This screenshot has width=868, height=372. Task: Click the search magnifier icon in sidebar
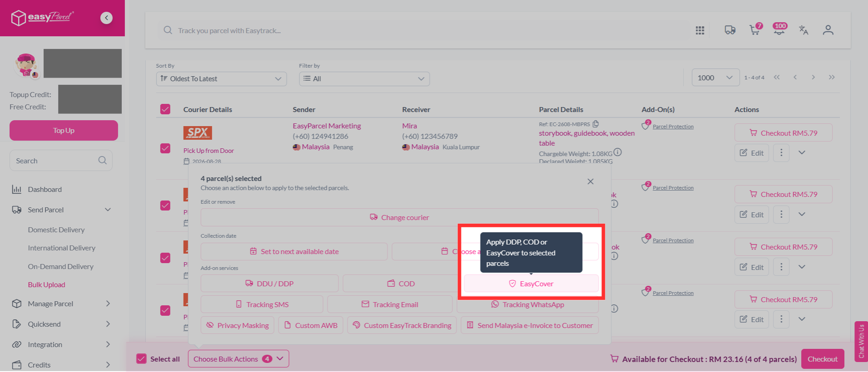tap(103, 160)
